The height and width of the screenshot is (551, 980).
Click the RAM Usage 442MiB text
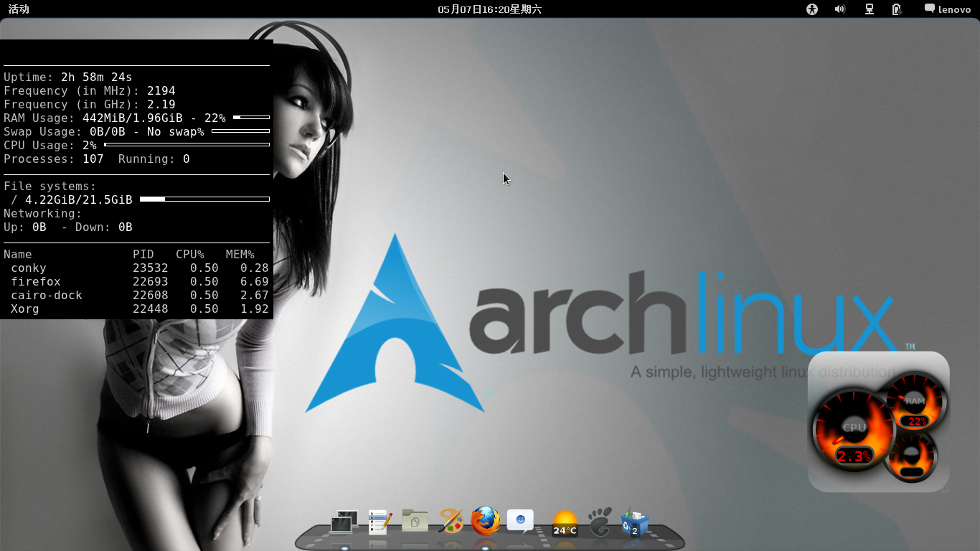pos(115,118)
